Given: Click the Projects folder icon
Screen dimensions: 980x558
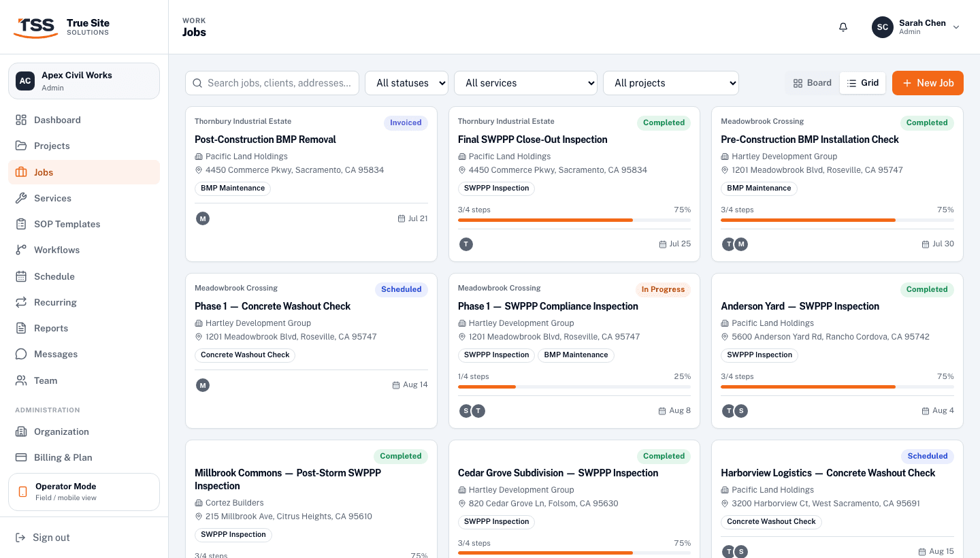Looking at the screenshot, I should point(21,146).
